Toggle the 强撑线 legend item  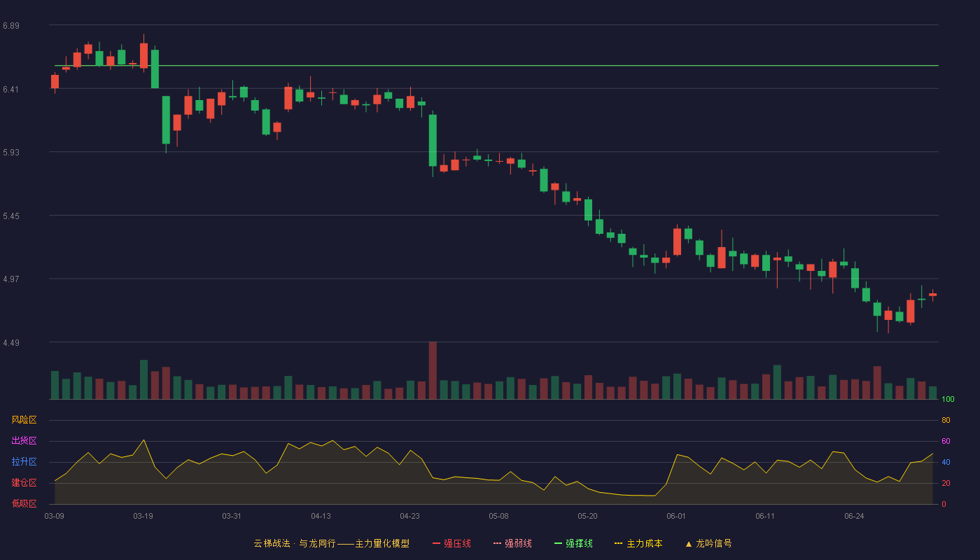573,543
